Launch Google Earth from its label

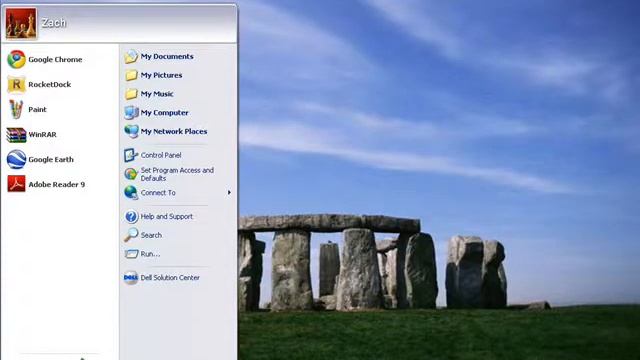pyautogui.click(x=51, y=160)
